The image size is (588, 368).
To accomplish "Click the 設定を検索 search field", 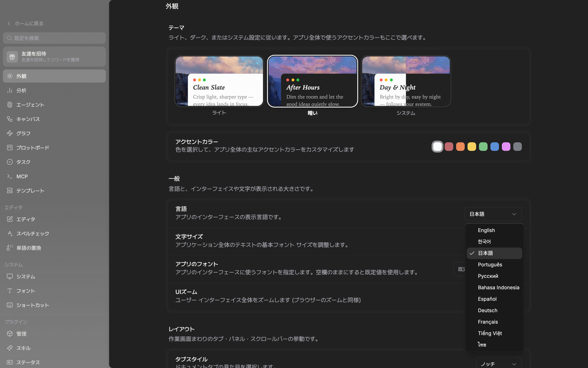I will 54,38.
